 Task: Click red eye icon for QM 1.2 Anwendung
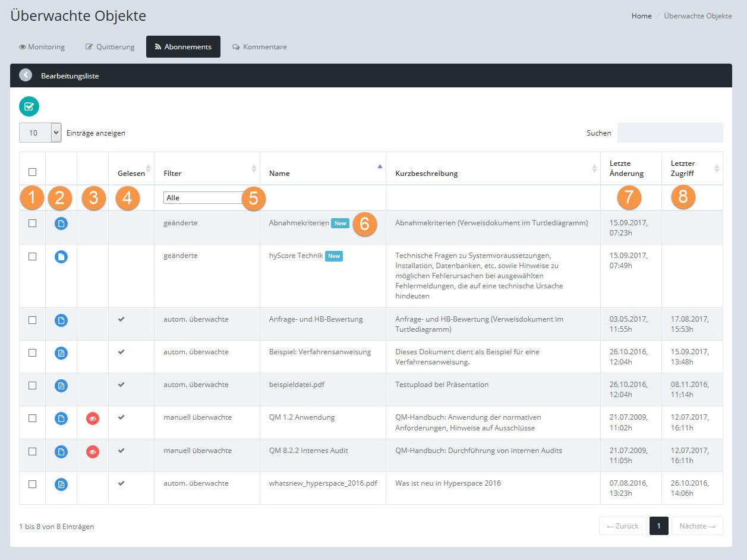93,419
